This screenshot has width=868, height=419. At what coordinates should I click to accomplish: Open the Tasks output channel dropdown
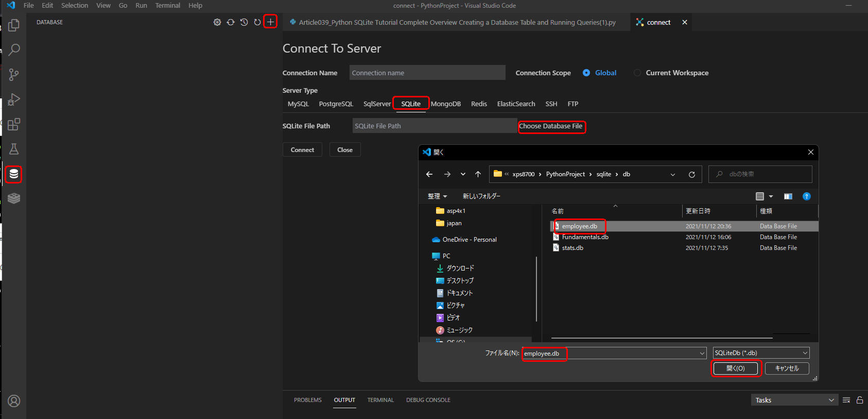(x=794, y=400)
